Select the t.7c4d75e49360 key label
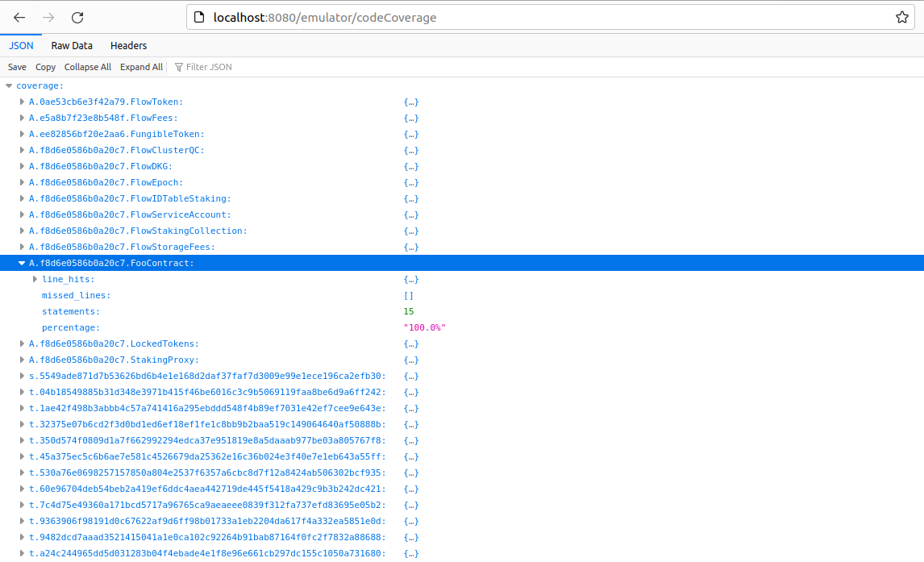This screenshot has height=562, width=924. tap(207, 506)
